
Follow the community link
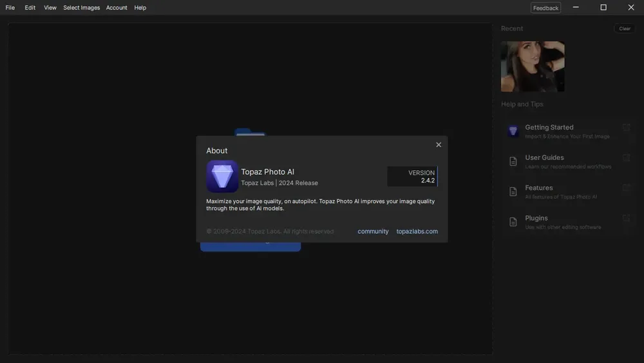[373, 231]
